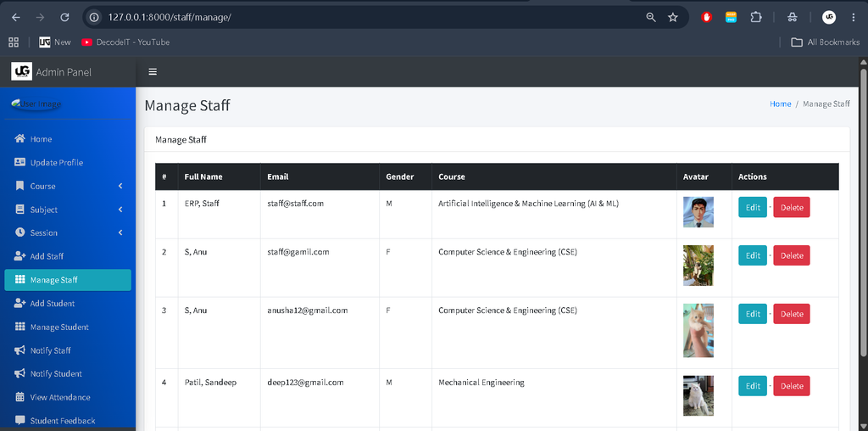Viewport: 868px width, 431px height.
Task: Expand the Course menu chevron
Action: [120, 186]
